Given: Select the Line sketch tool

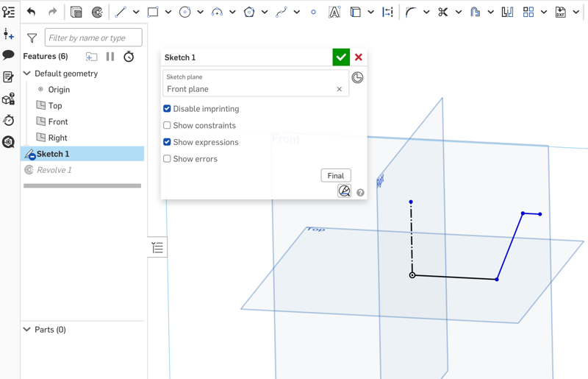Looking at the screenshot, I should (121, 12).
